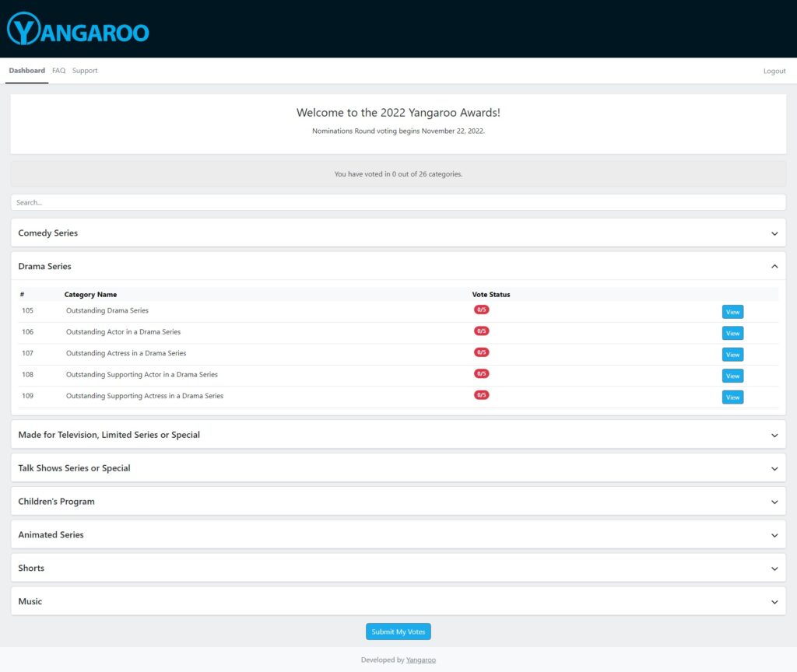This screenshot has height=672, width=797.
Task: Expand the Comedy Series section
Action: tap(774, 233)
